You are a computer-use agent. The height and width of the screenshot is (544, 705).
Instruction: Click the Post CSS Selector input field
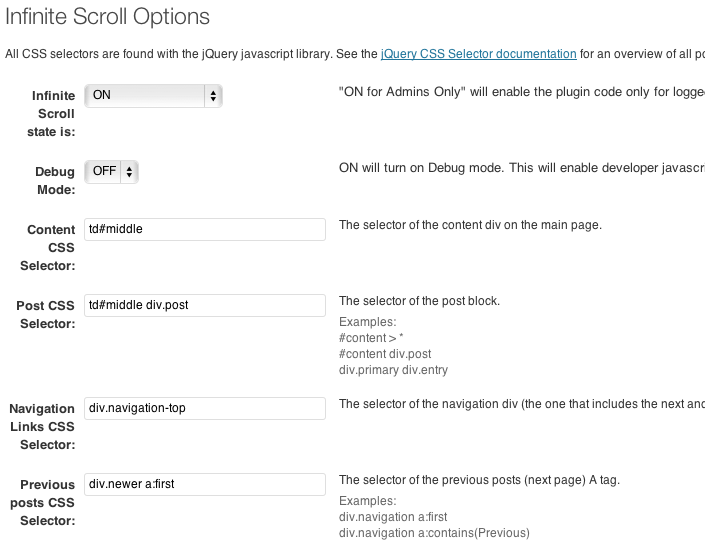205,305
